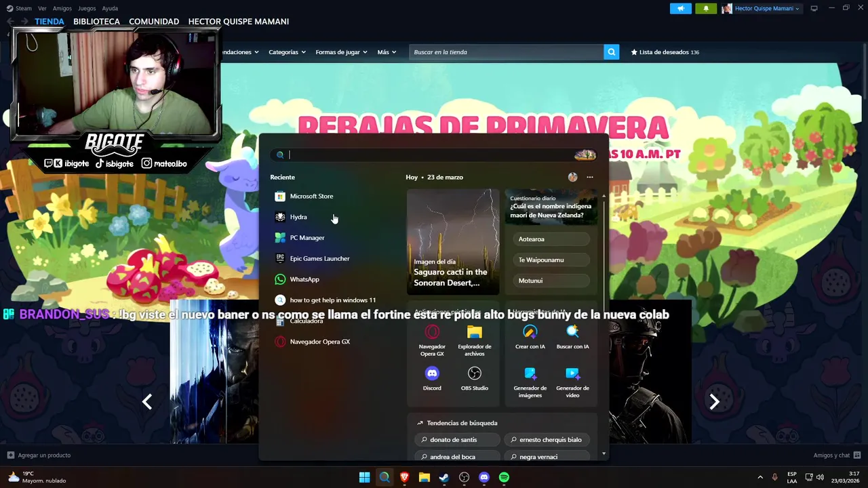Open the Amigos menu in Steam
This screenshot has height=488, width=868.
coord(62,8)
